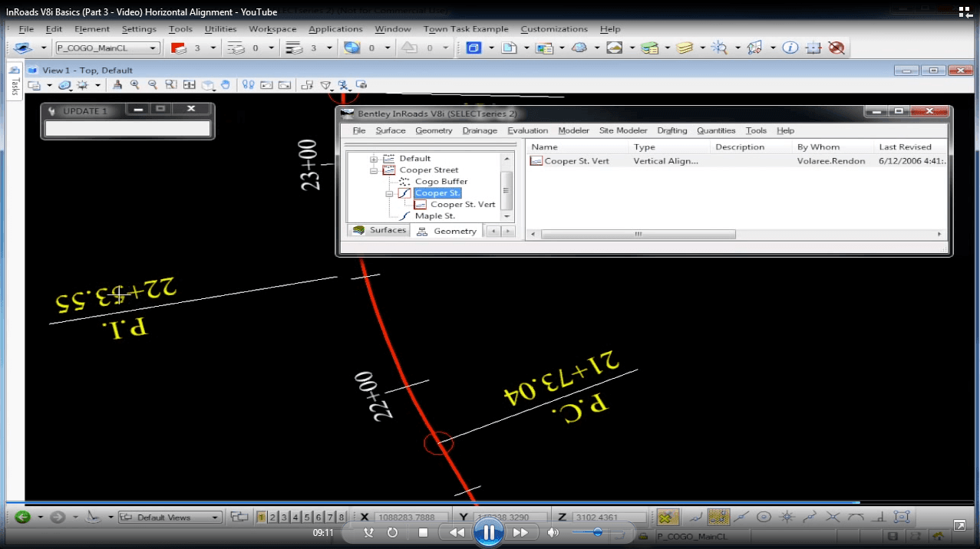The width and height of the screenshot is (980, 549).
Task: Open the InRoads Evaluation menu
Action: pyautogui.click(x=528, y=130)
